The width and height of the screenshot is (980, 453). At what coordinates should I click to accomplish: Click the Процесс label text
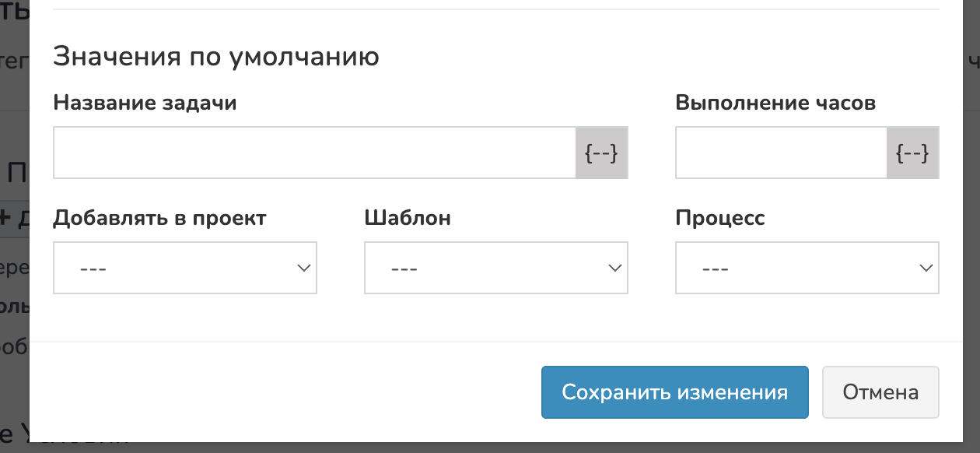point(720,218)
